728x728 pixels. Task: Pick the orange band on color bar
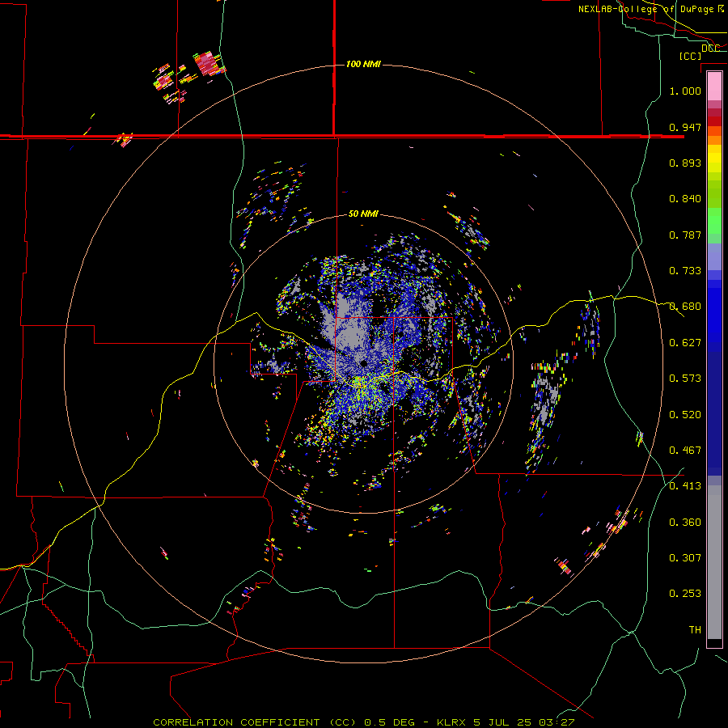pos(714,140)
